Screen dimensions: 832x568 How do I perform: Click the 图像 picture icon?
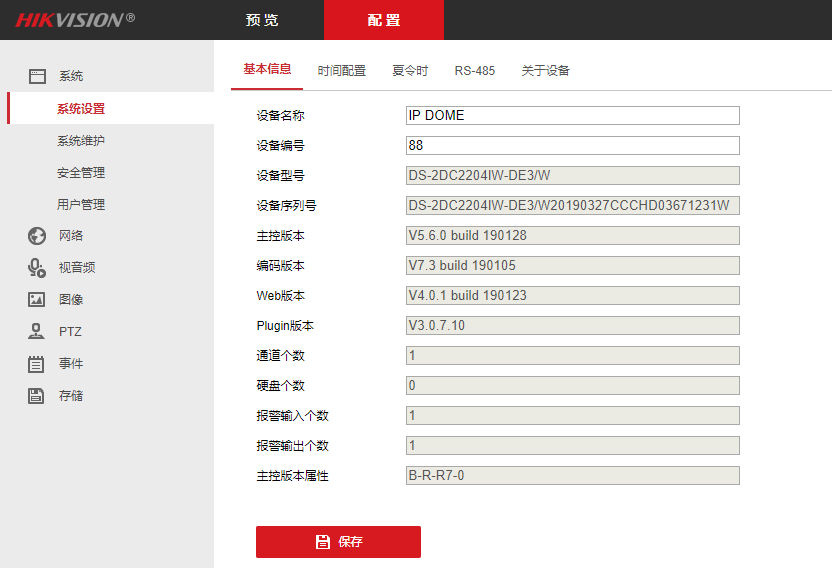[x=37, y=299]
